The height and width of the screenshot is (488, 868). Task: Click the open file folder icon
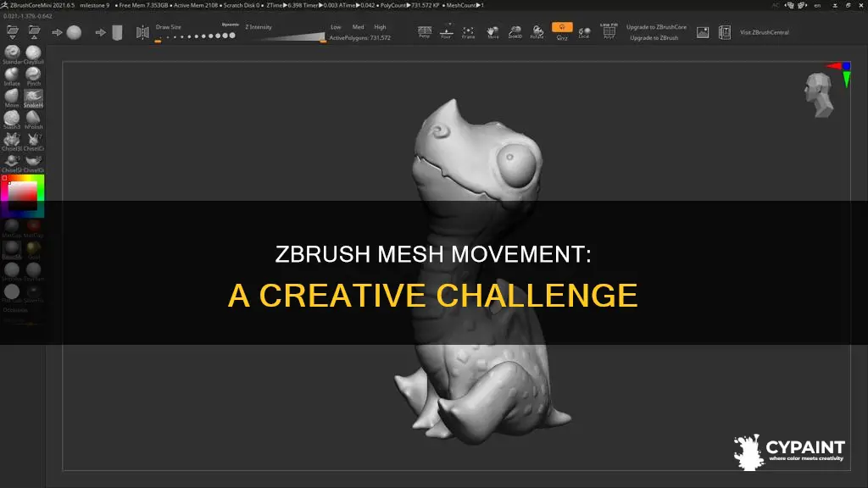pos(12,32)
